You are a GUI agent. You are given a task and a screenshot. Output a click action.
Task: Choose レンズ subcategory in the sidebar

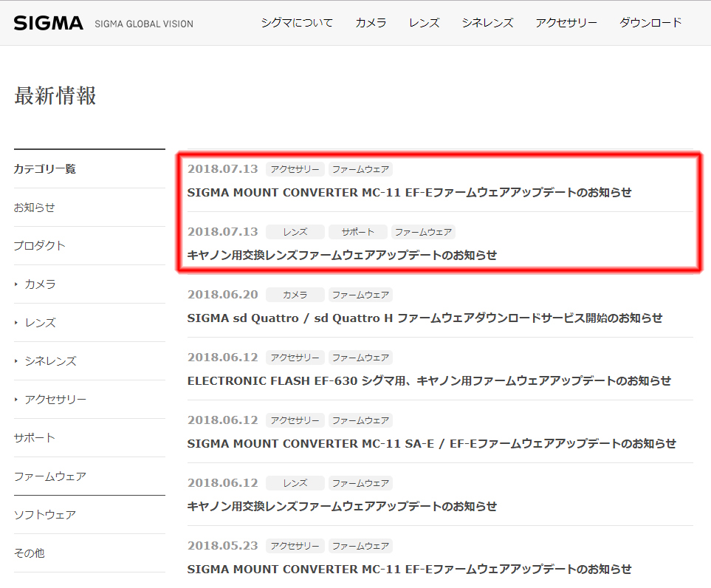40,323
